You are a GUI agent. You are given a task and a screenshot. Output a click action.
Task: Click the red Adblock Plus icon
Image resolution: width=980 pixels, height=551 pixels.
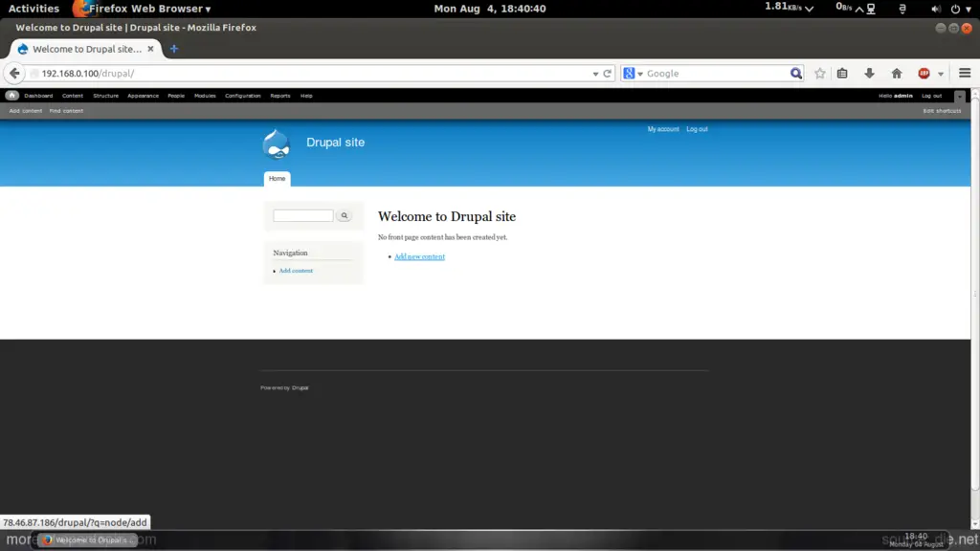click(924, 73)
